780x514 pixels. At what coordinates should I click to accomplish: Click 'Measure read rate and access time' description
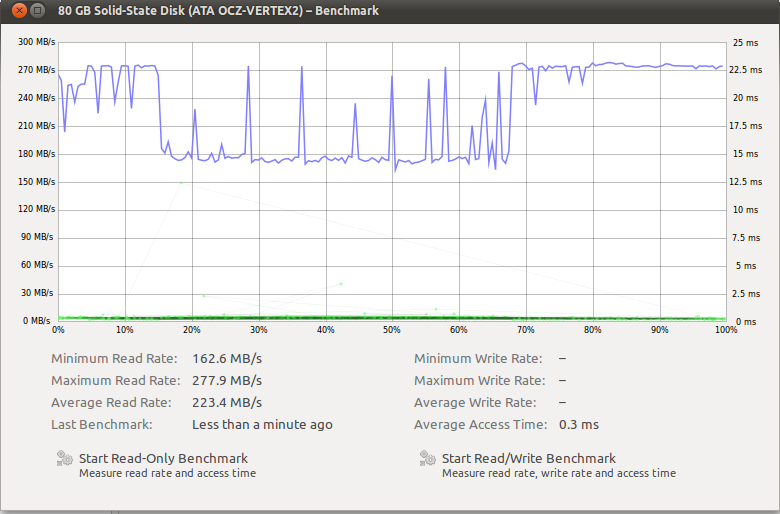tap(167, 473)
